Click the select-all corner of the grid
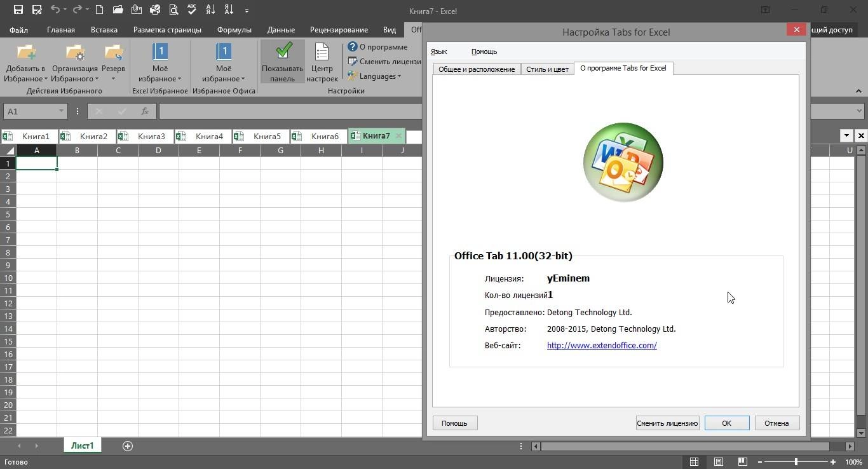This screenshot has height=469, width=868. [8, 151]
